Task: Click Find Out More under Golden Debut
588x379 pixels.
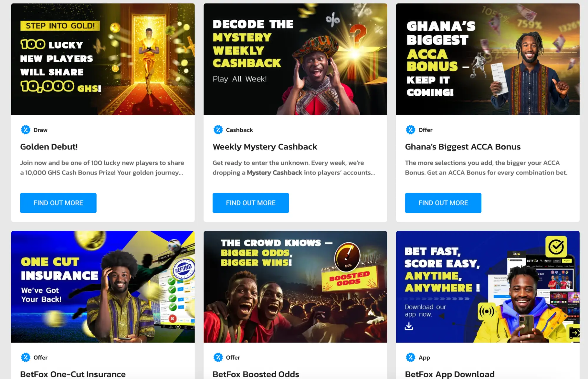Action: point(58,203)
